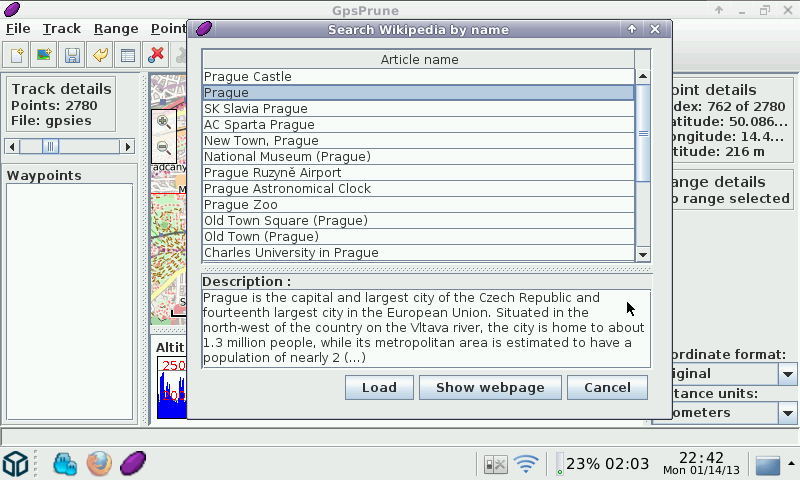Click the article description text area
This screenshot has width=800, height=480.
pyautogui.click(x=426, y=328)
